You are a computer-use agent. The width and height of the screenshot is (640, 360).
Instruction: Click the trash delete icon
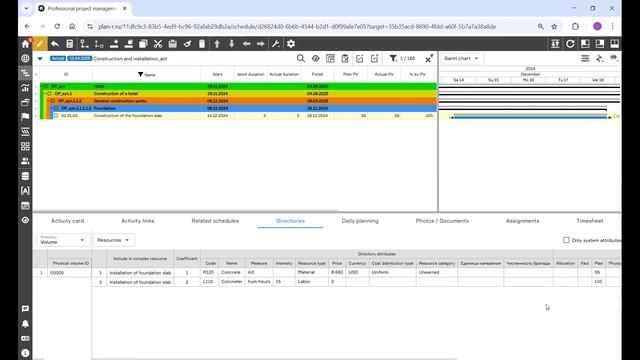pos(202,44)
